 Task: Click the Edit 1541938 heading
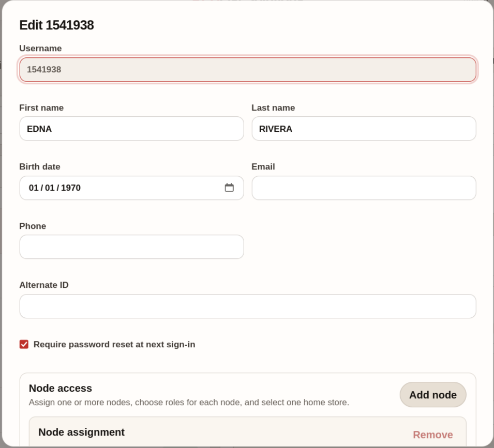[x=57, y=25]
